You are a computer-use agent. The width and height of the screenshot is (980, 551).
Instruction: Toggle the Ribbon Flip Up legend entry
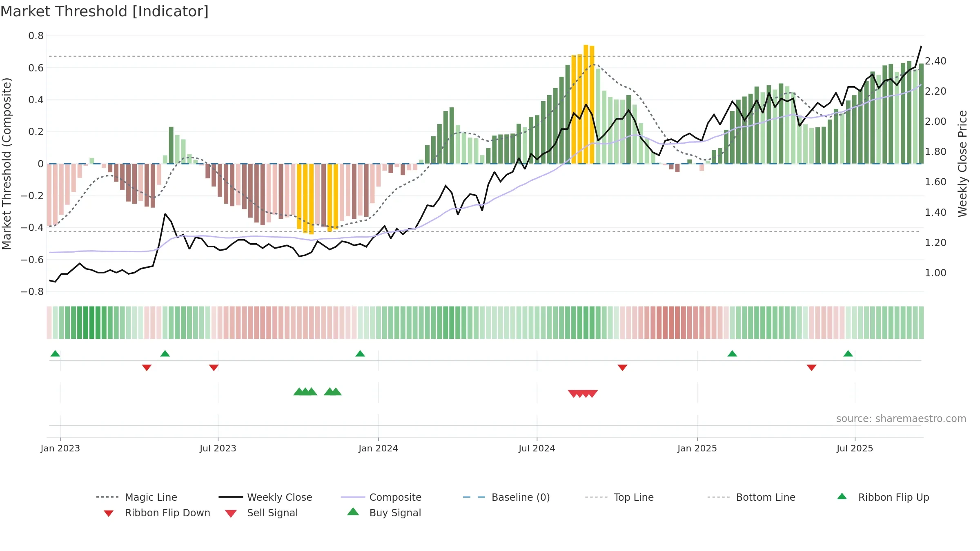point(883,497)
